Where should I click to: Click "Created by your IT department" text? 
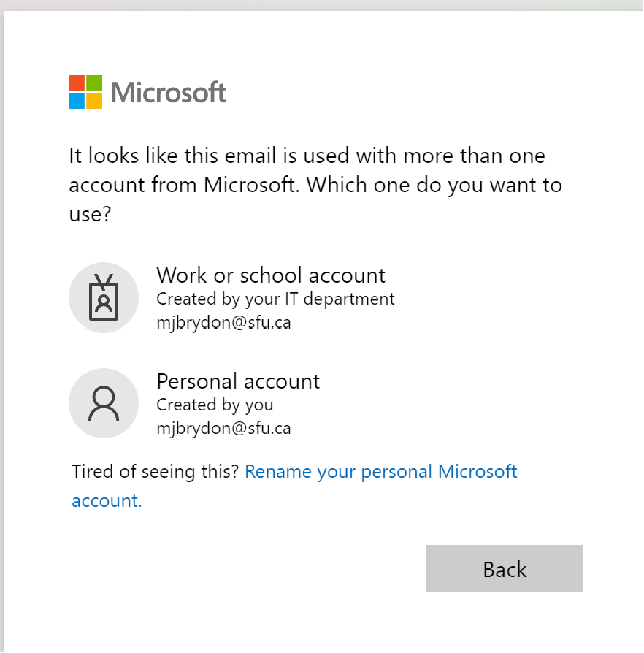click(275, 299)
